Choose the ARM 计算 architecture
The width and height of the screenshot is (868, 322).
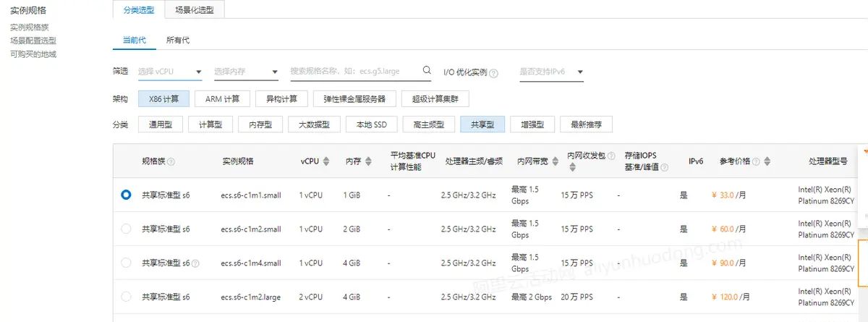click(222, 98)
